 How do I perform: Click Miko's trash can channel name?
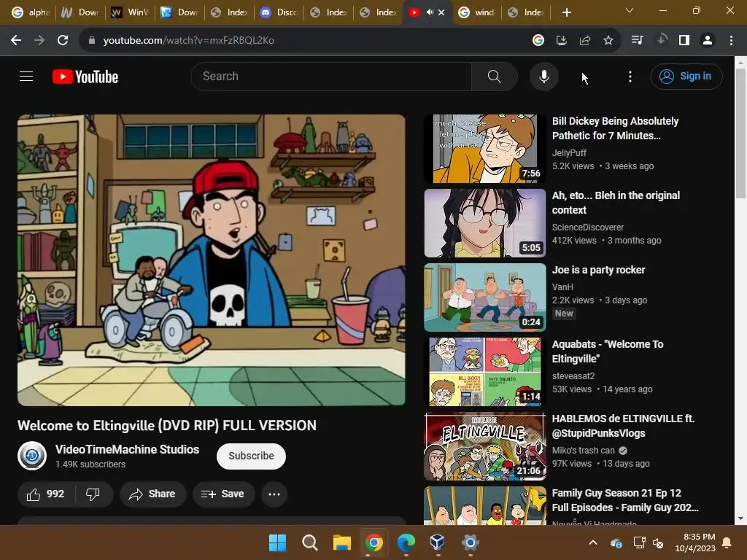[584, 450]
